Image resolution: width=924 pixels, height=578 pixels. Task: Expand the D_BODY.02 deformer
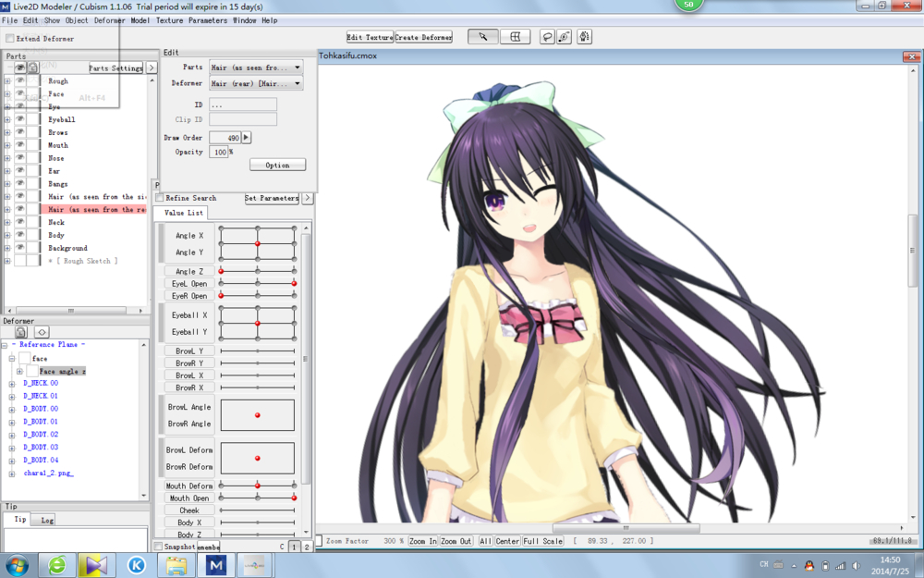pyautogui.click(x=12, y=435)
